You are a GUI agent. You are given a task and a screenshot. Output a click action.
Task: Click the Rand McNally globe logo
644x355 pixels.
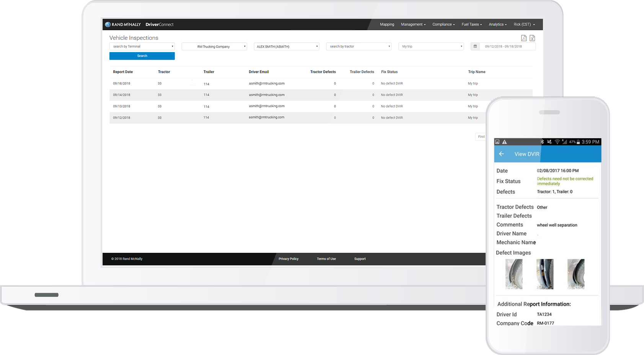(x=108, y=25)
